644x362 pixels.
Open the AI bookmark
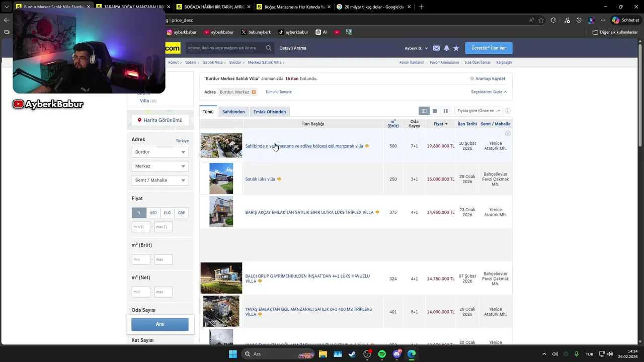tap(321, 32)
